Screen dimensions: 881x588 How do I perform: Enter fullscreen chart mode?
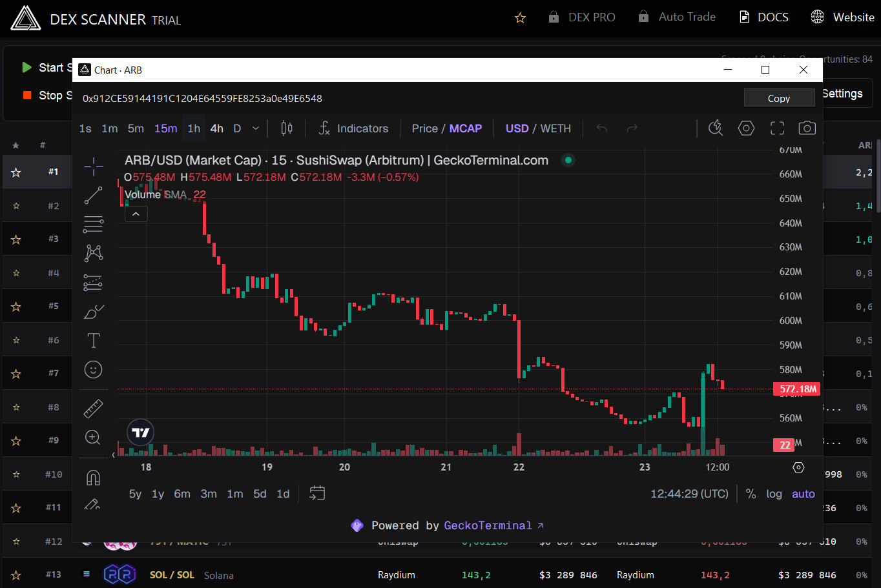pyautogui.click(x=777, y=128)
